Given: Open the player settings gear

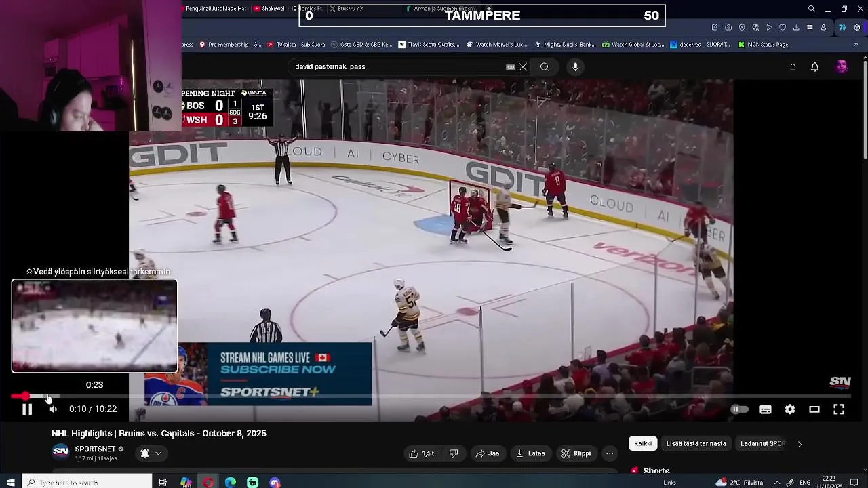Looking at the screenshot, I should click(x=790, y=409).
